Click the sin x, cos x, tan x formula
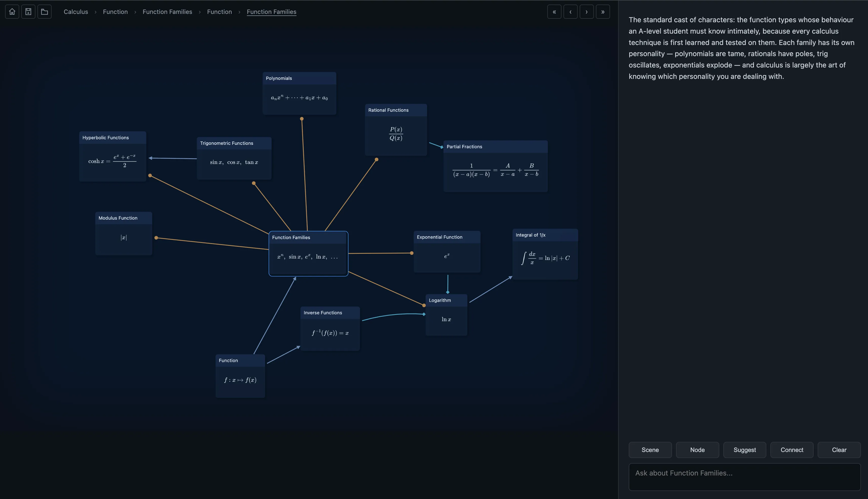 (x=234, y=162)
